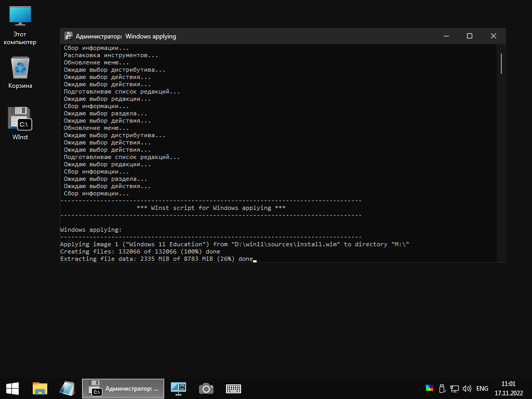Click the 'WInst script for Windows applying' header
The width and height of the screenshot is (532, 399).
(x=211, y=208)
